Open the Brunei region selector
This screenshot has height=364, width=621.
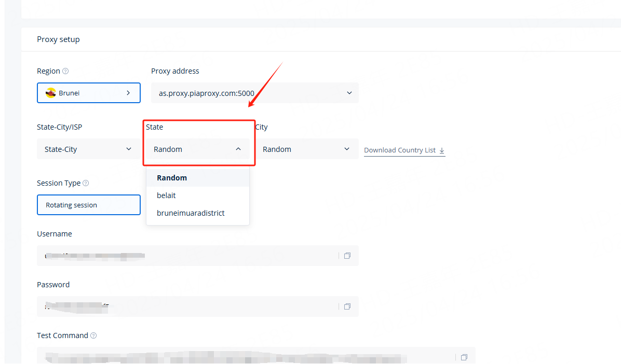click(x=88, y=93)
